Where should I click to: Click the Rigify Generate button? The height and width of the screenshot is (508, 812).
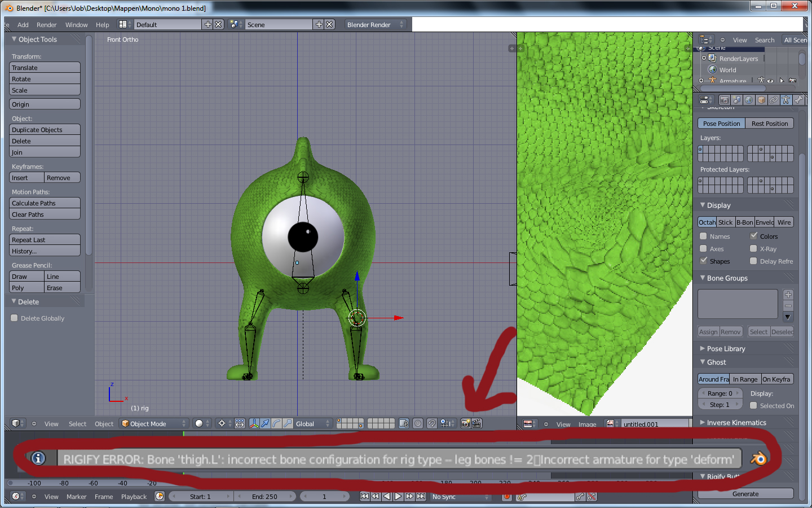click(x=745, y=493)
